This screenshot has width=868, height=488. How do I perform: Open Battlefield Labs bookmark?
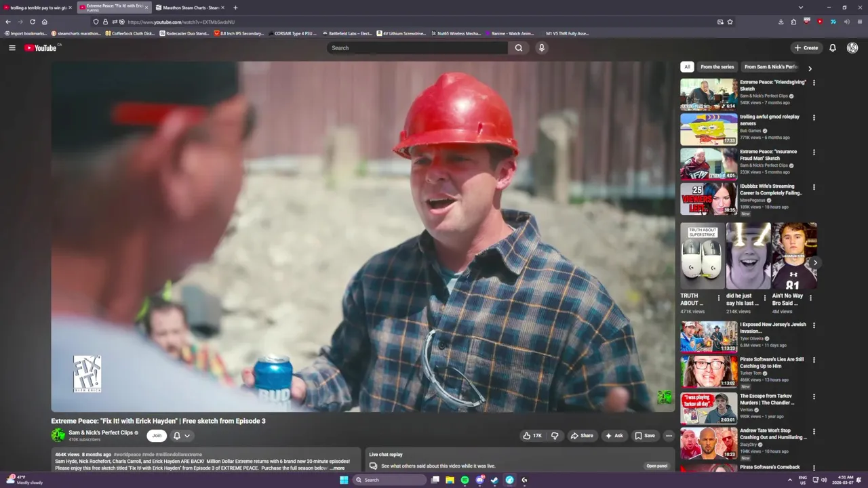pos(347,33)
